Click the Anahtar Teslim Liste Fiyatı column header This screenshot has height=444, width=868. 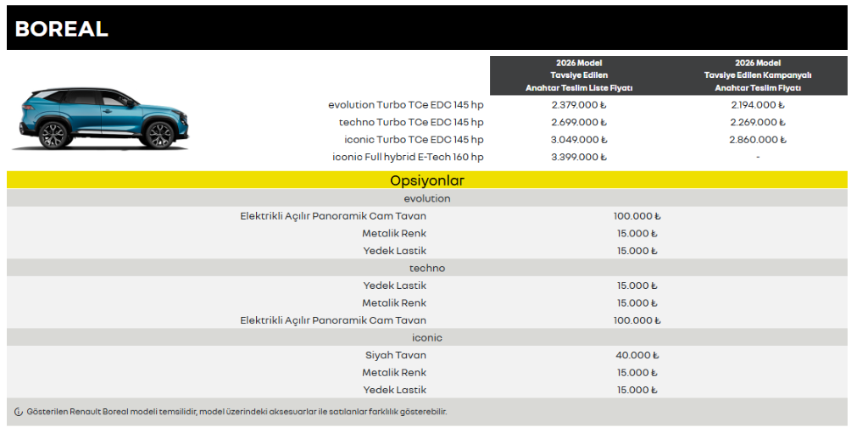579,75
